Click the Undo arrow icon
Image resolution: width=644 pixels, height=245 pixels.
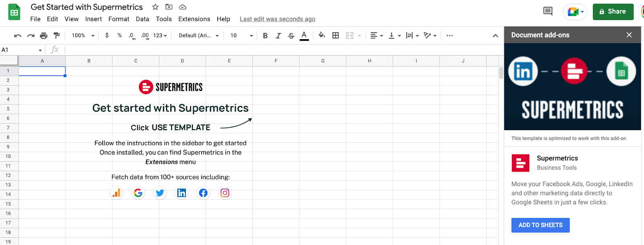click(x=18, y=35)
